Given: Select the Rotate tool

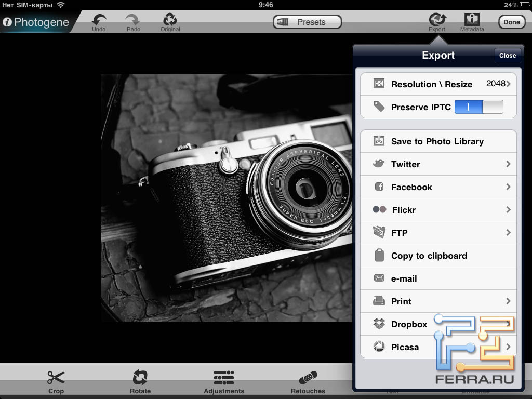Looking at the screenshot, I should click(x=140, y=378).
